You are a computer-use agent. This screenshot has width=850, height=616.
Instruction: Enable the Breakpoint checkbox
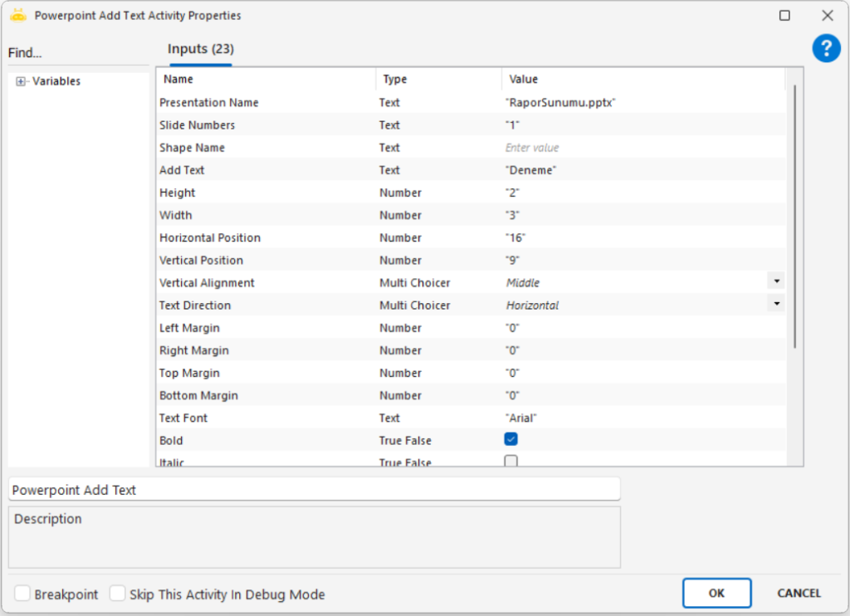click(x=22, y=594)
